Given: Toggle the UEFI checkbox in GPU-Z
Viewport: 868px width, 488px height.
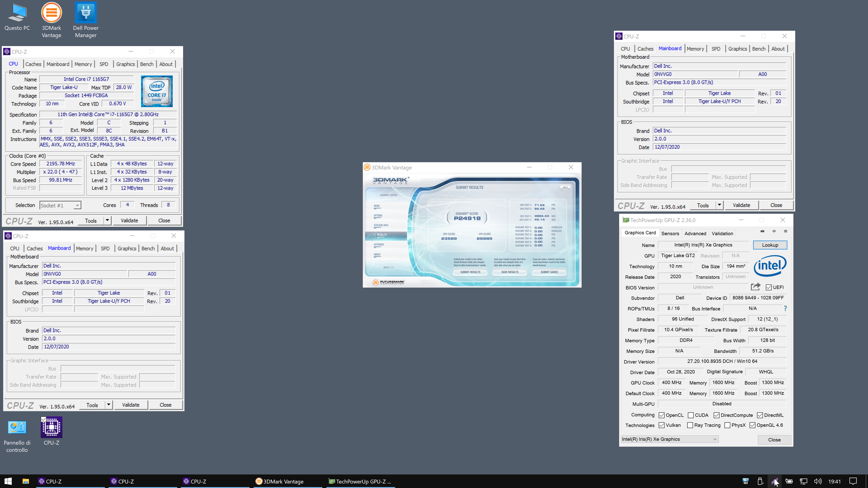Looking at the screenshot, I should click(769, 287).
